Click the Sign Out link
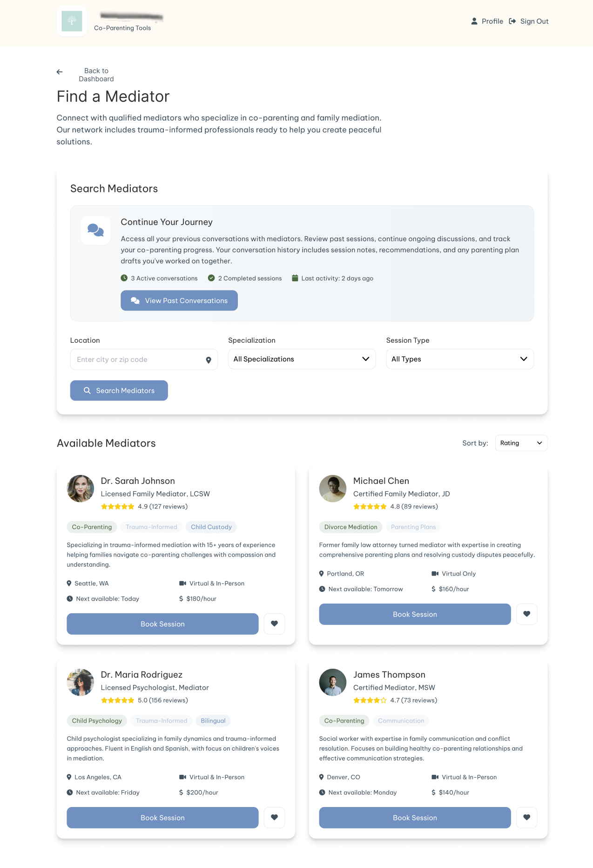Viewport: 593px width, 868px height. (534, 21)
